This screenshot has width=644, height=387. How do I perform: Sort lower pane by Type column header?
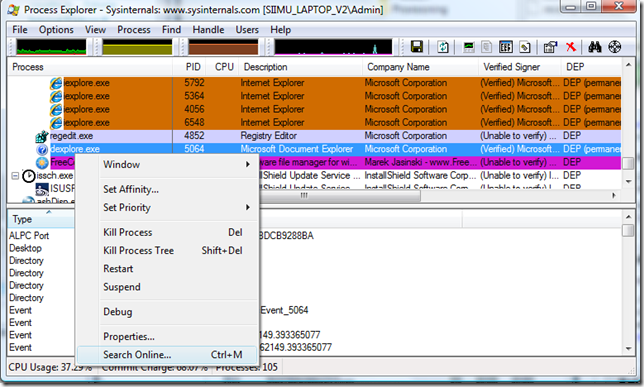point(41,219)
